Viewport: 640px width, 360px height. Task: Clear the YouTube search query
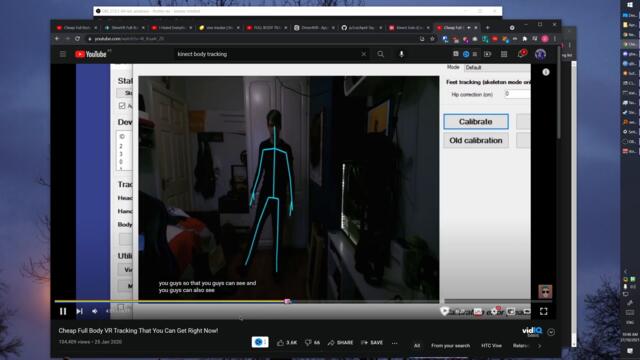coord(364,54)
